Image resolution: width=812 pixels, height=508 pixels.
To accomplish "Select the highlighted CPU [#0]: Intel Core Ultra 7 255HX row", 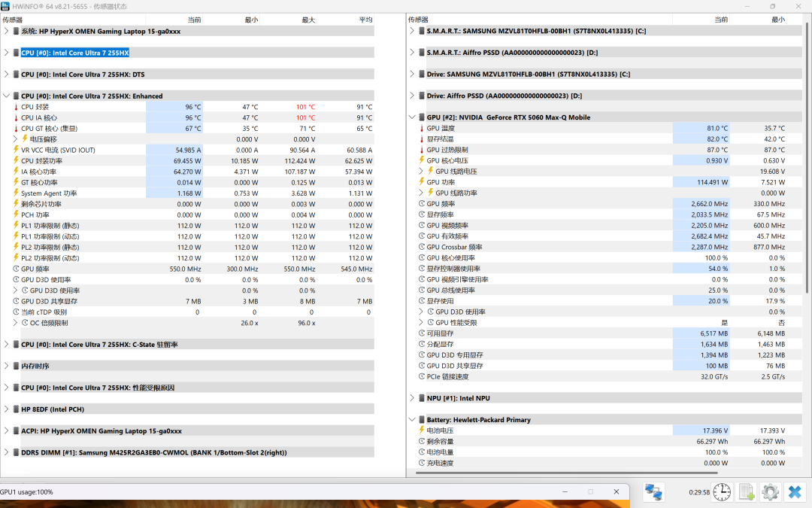I will coord(75,53).
